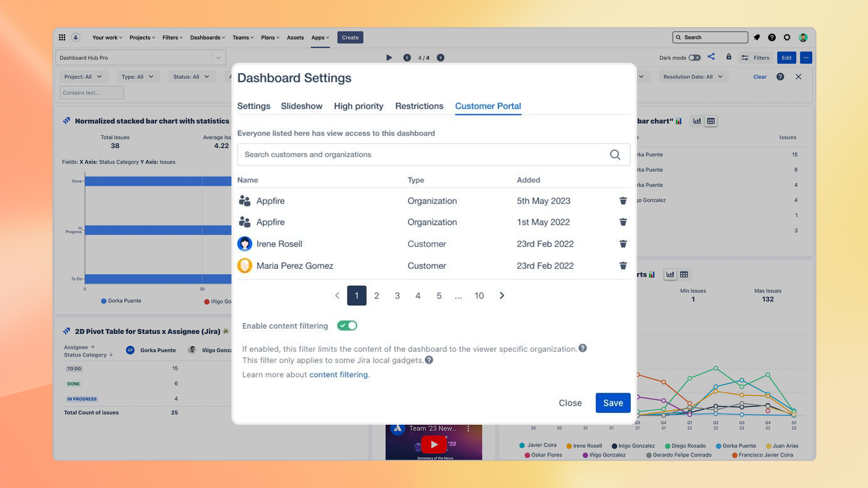Image resolution: width=868 pixels, height=488 pixels.
Task: Expand the Type: All dropdown
Action: (x=138, y=77)
